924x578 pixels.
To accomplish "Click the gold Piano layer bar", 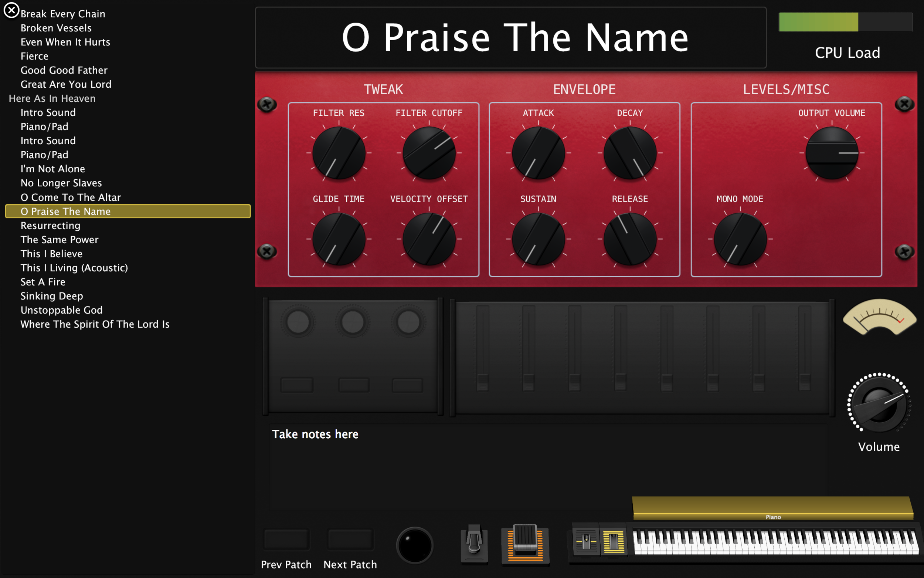I will (773, 508).
